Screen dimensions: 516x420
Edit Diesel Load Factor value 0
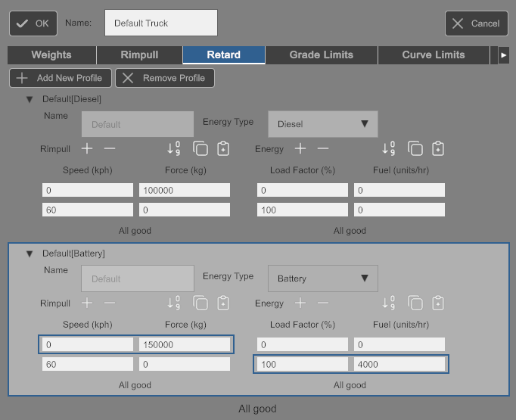click(303, 190)
